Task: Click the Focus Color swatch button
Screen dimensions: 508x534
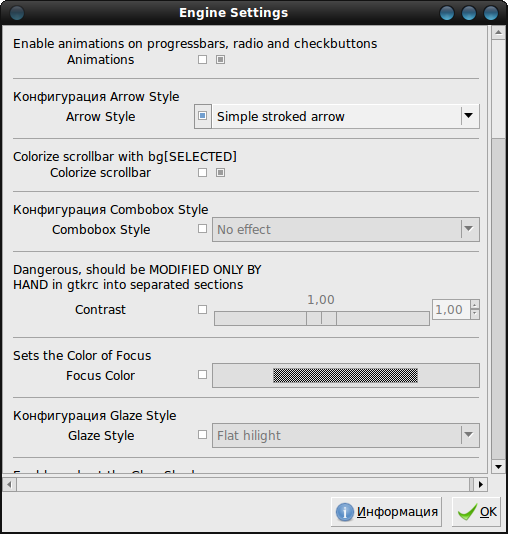Action: (346, 375)
